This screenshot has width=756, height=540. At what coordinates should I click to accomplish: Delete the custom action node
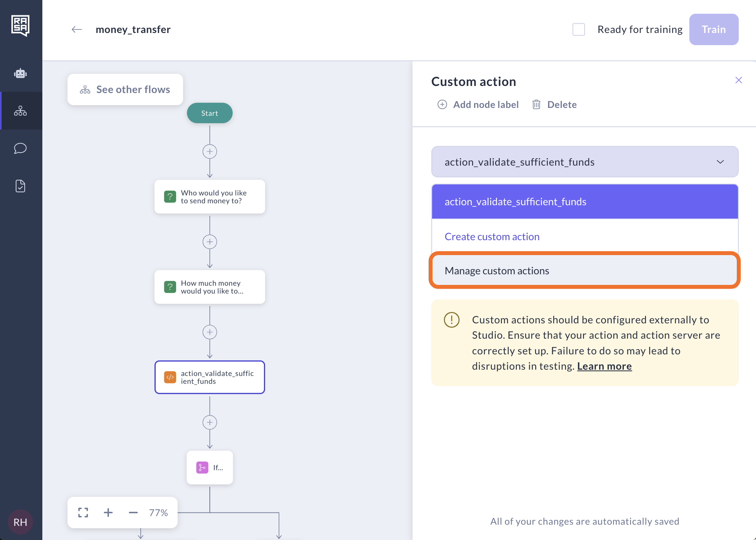click(554, 104)
